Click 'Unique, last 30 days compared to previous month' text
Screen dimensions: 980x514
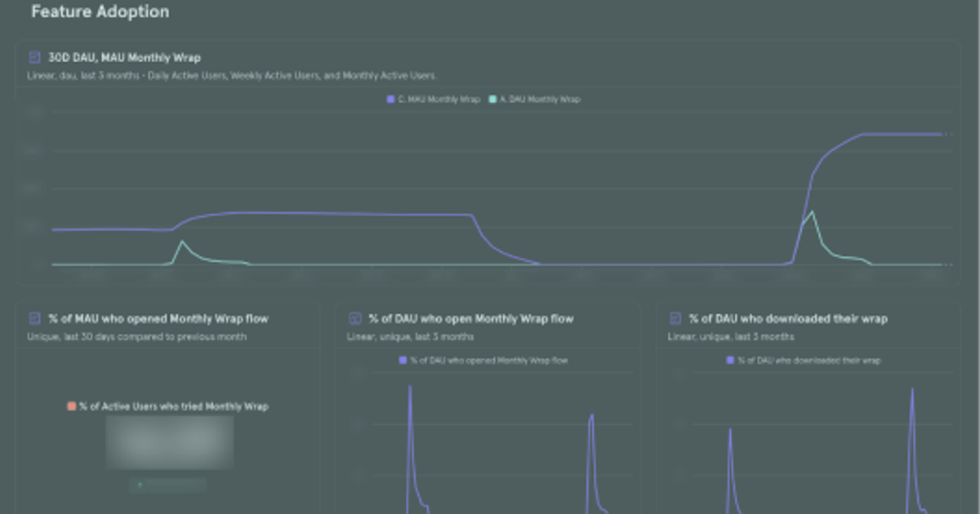[x=137, y=336]
